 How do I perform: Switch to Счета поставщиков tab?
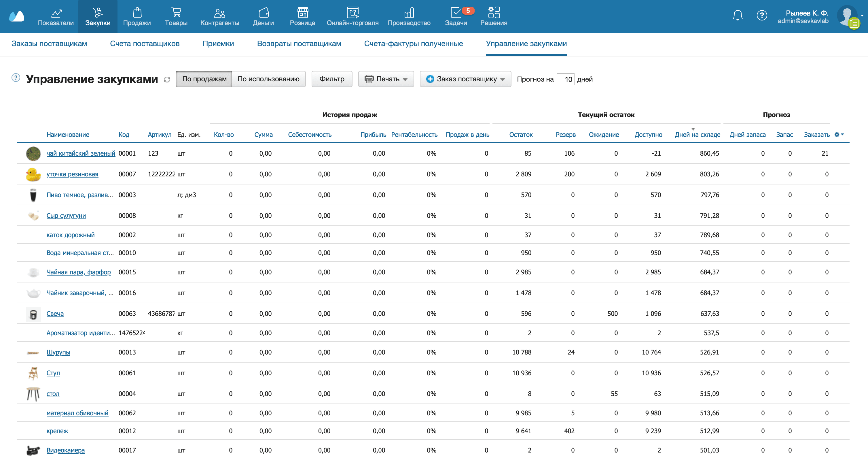(x=145, y=44)
